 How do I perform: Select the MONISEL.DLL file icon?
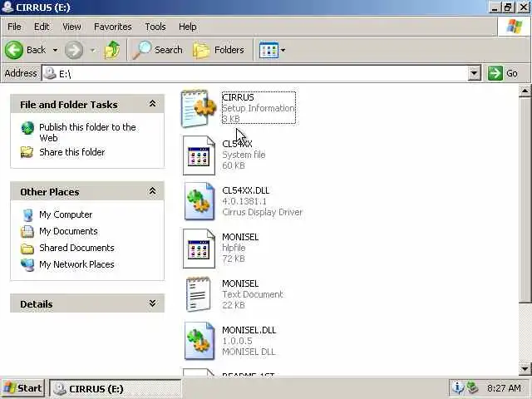[x=199, y=341]
